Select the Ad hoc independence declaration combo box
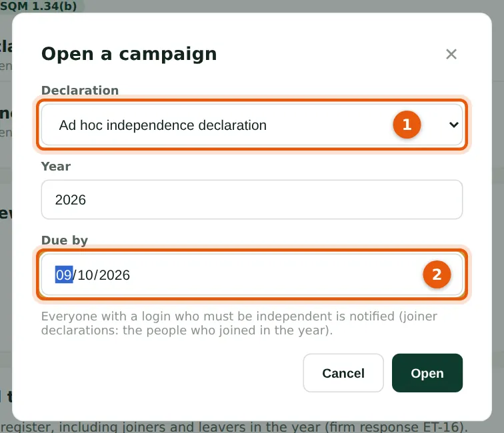504x433 pixels. (x=252, y=125)
